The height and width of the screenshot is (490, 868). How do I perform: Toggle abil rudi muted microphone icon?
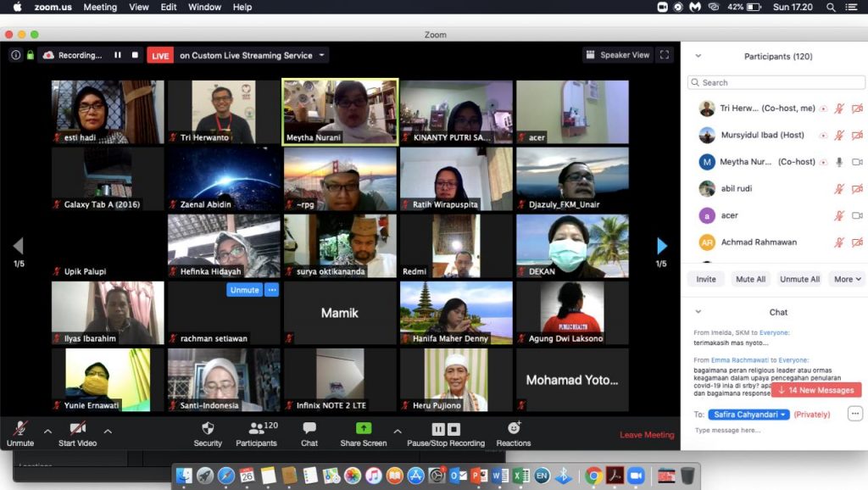(839, 189)
